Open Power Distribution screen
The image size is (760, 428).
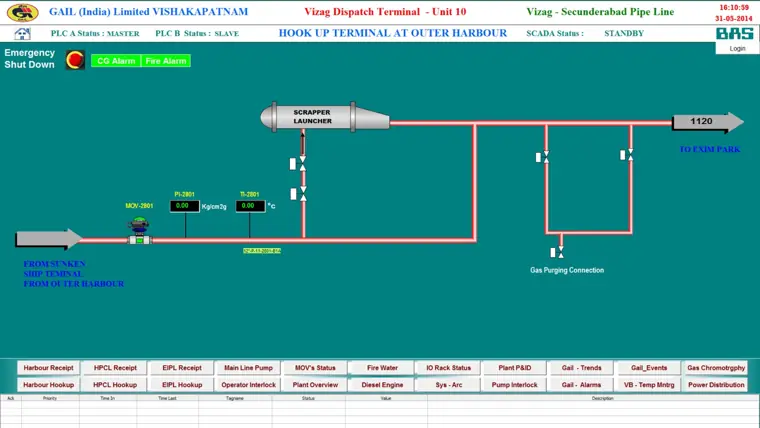(x=715, y=385)
